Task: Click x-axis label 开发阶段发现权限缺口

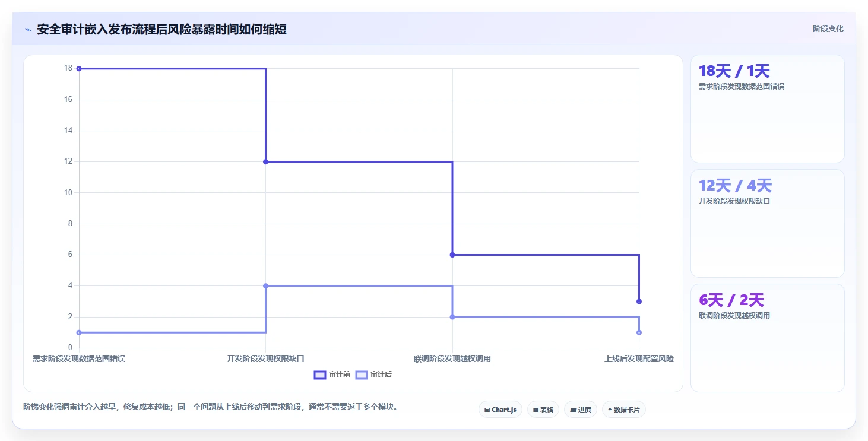Action: (x=265, y=358)
